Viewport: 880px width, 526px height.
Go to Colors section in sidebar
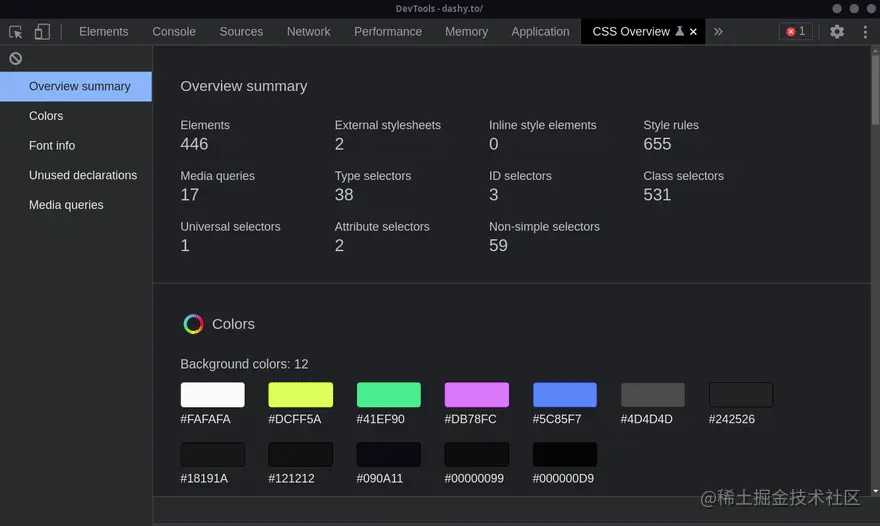[x=76, y=116]
